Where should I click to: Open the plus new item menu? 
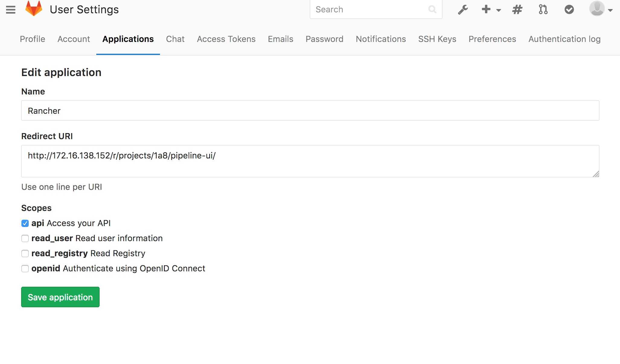coord(491,10)
